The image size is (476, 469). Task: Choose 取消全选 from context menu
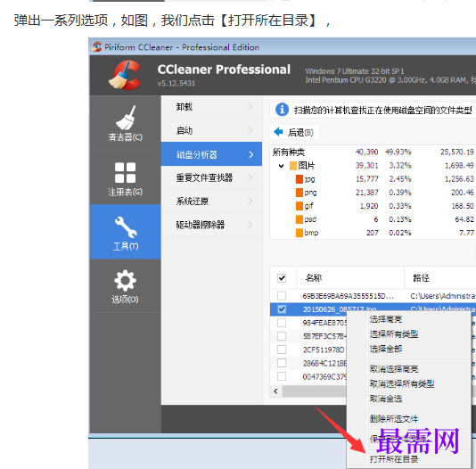(386, 399)
